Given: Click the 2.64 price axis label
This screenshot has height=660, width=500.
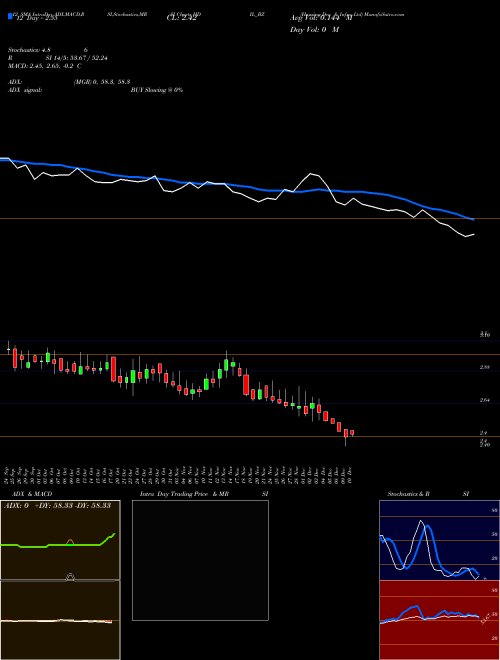Looking at the screenshot, I should (x=484, y=400).
